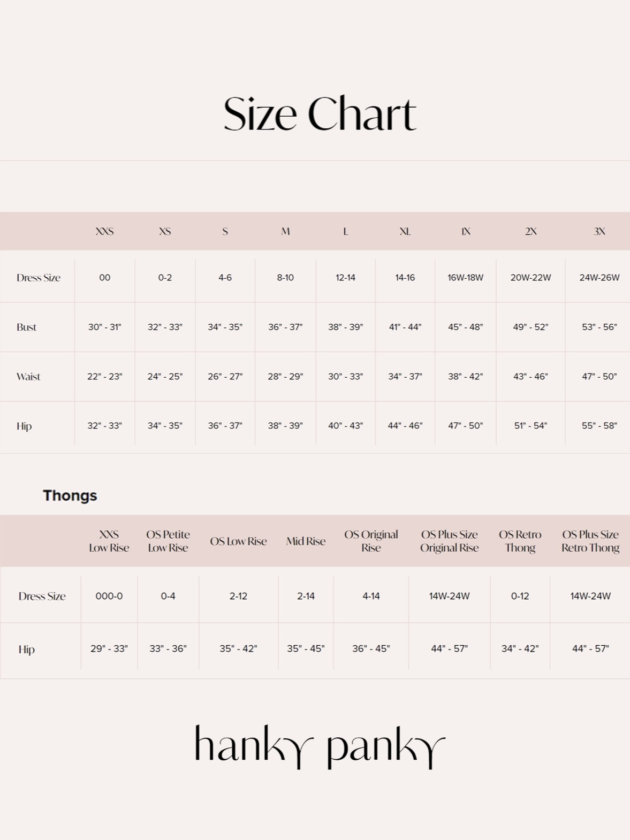Click the Size Chart title
630x840 pixels.
320,114
